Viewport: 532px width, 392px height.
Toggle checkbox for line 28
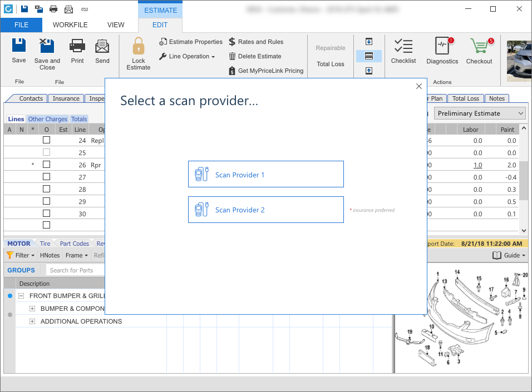tap(47, 189)
